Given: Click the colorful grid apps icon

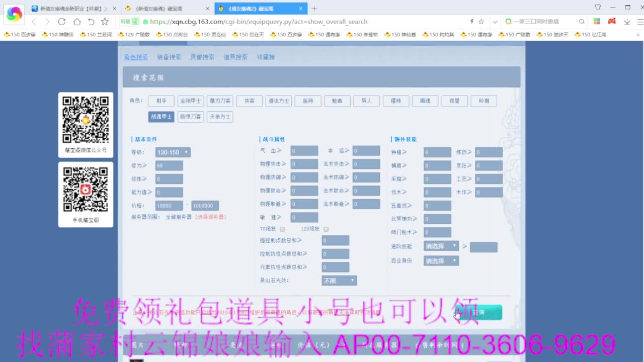Looking at the screenshot, I should pos(598,22).
